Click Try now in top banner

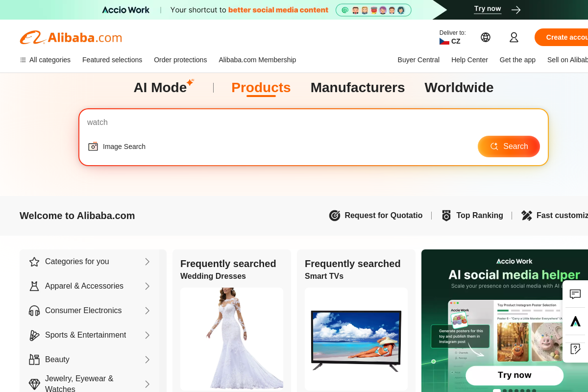click(488, 9)
